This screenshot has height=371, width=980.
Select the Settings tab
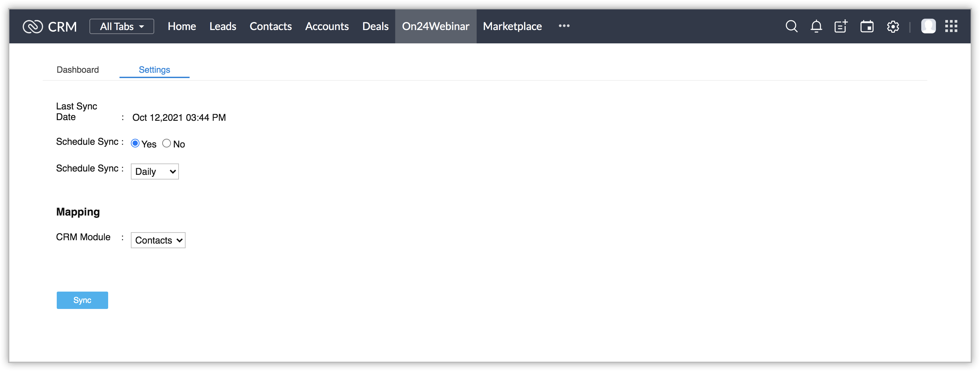pos(154,69)
